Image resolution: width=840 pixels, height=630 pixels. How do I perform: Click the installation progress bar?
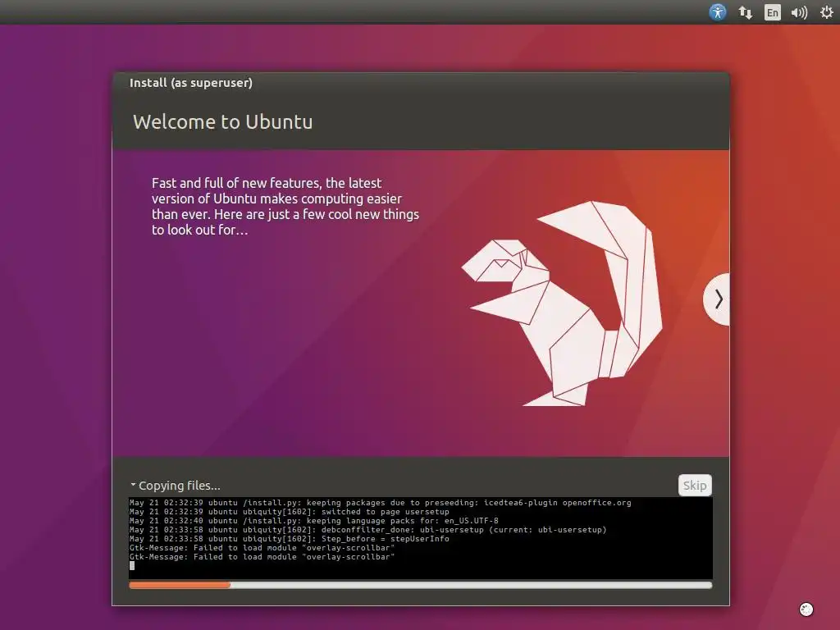(x=421, y=585)
